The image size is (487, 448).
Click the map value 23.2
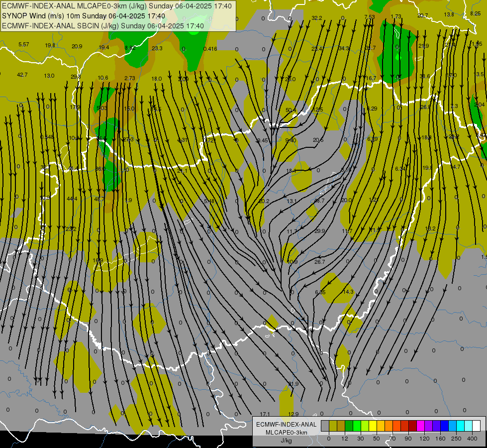point(71,229)
